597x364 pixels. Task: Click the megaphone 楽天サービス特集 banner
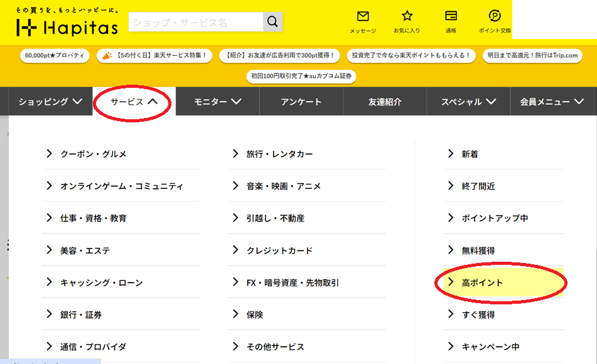155,56
